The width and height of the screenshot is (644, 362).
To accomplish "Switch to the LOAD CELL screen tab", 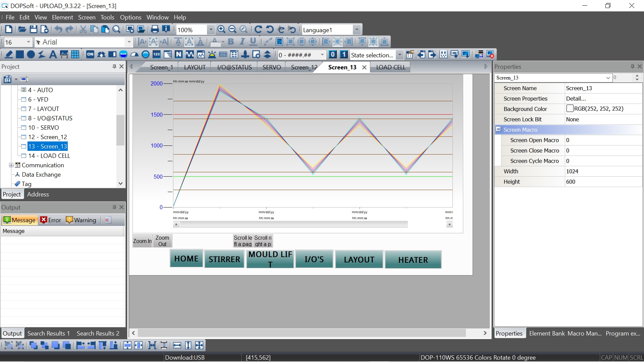I will [x=390, y=67].
